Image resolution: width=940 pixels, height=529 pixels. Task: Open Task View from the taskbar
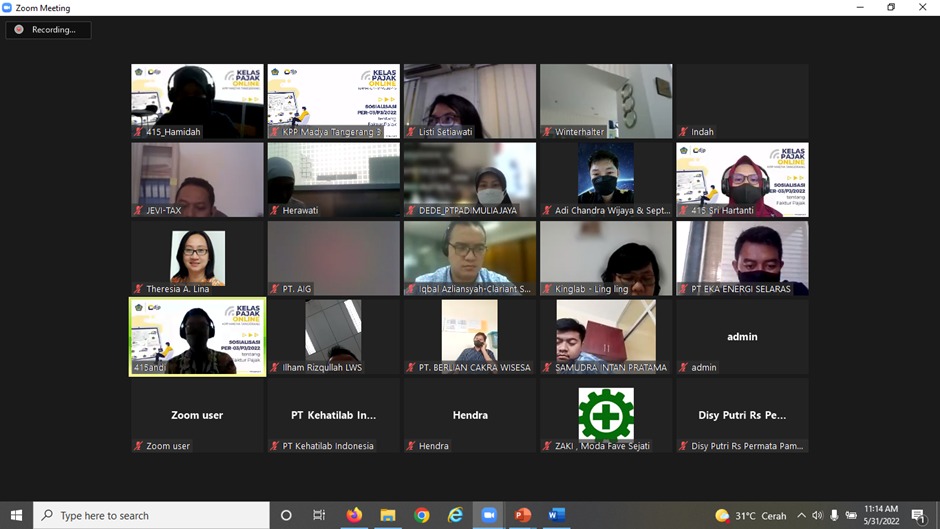coord(319,515)
